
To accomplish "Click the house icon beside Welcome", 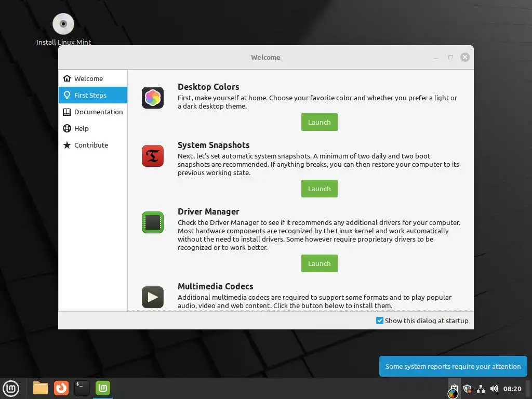I will 67,78.
